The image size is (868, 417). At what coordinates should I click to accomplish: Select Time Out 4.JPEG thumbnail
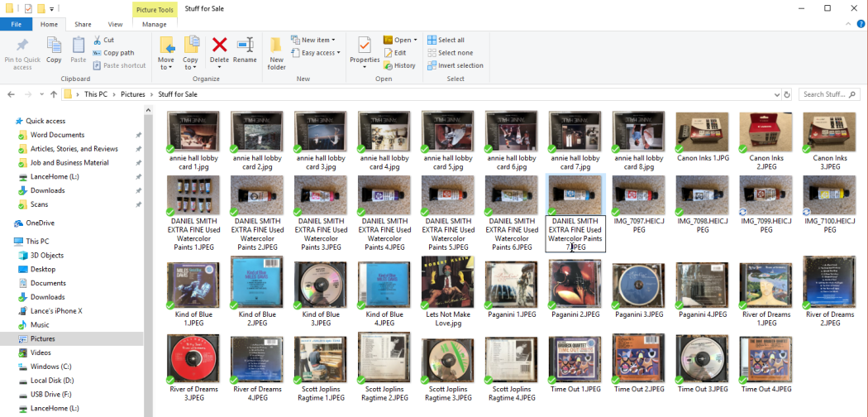coord(766,359)
